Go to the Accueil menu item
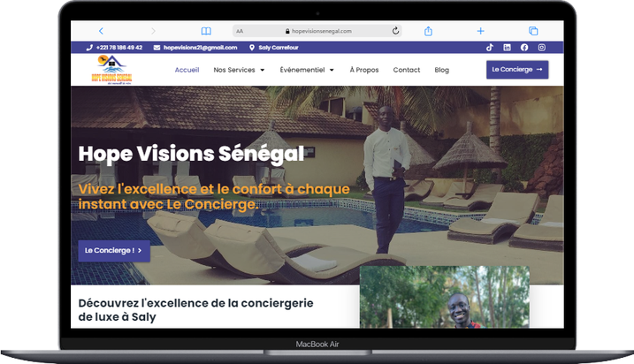The image size is (634, 364). click(x=187, y=70)
